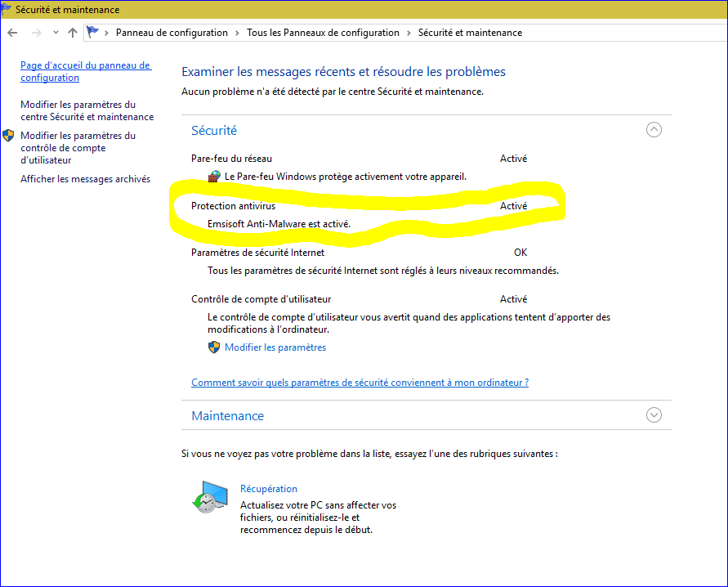The image size is (728, 587).
Task: Collapse the Sécurité section with its chevron
Action: click(x=654, y=129)
